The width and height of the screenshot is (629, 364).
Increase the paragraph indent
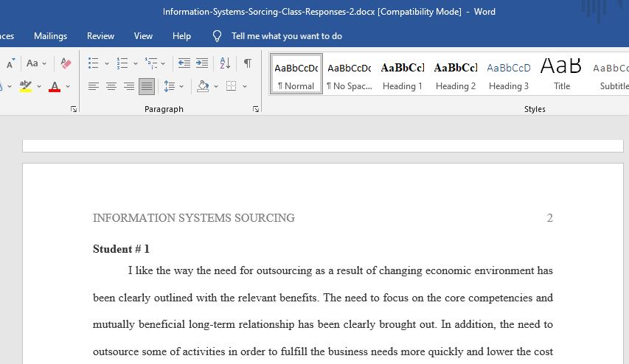coord(202,63)
